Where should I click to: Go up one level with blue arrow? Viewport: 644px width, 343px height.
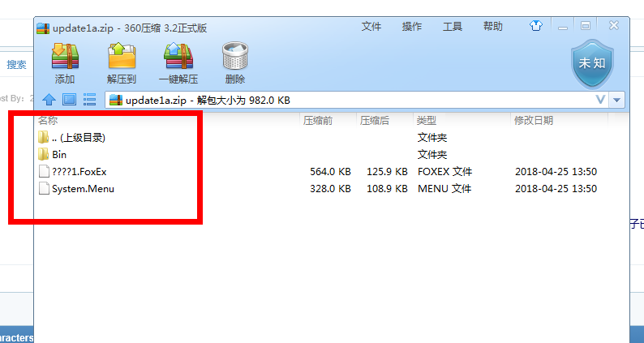point(49,100)
